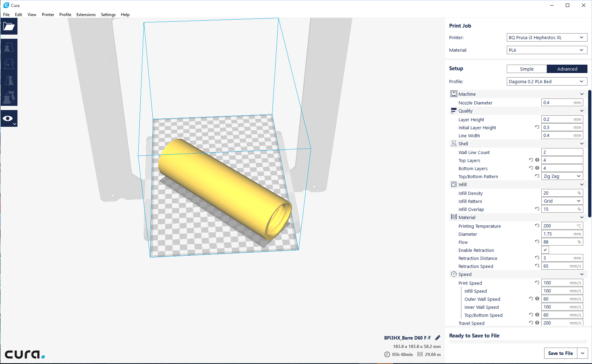Reset Initial Layer Height to its default
Screen dimensions: 592x364
coord(537,127)
